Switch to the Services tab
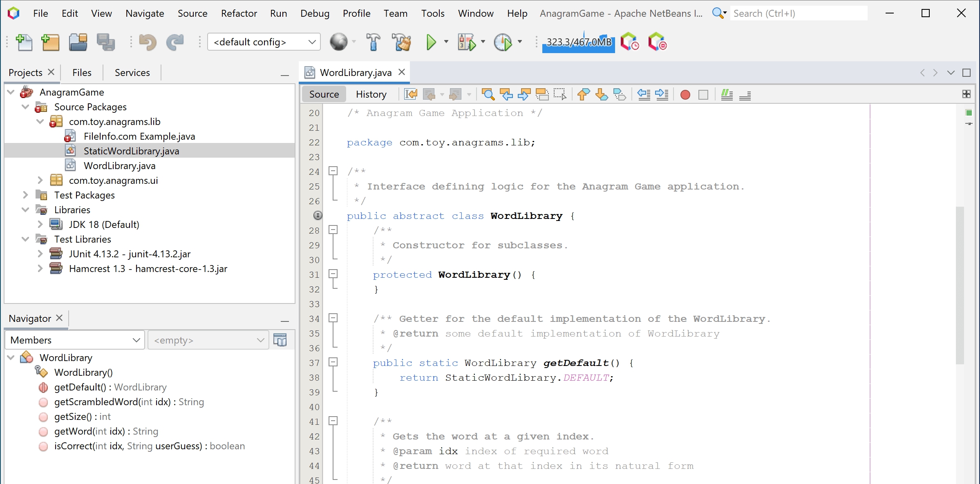 (132, 73)
